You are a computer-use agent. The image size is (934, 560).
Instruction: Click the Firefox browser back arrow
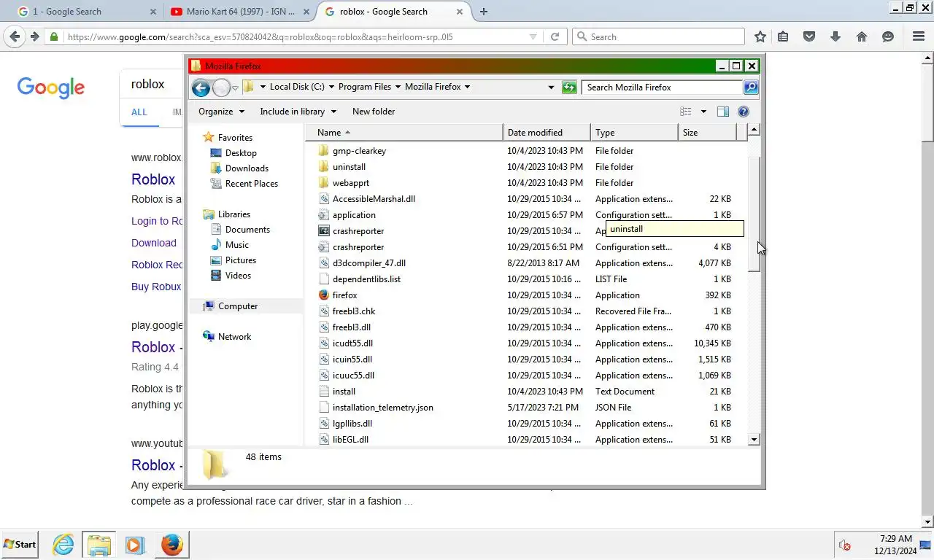[15, 36]
